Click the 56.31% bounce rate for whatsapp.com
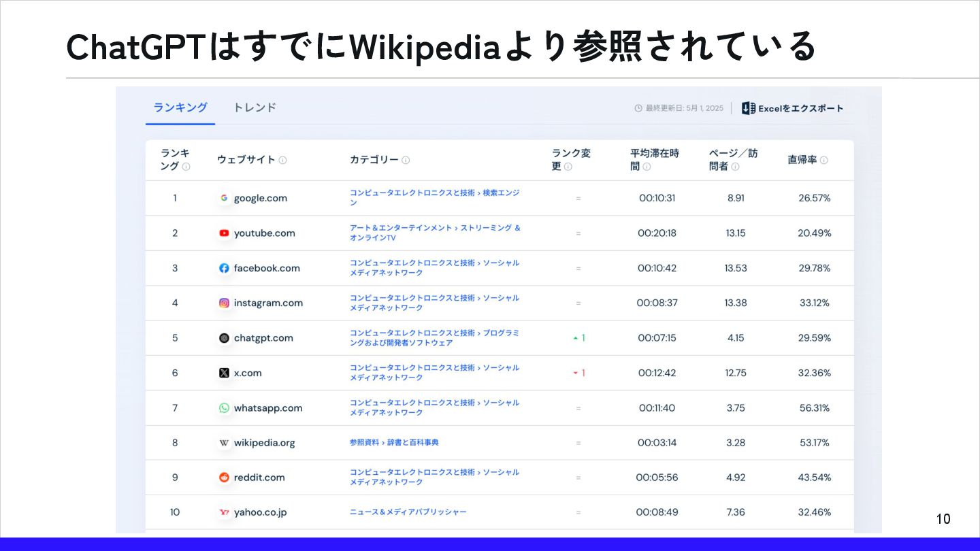The height and width of the screenshot is (551, 980). pyautogui.click(x=815, y=408)
